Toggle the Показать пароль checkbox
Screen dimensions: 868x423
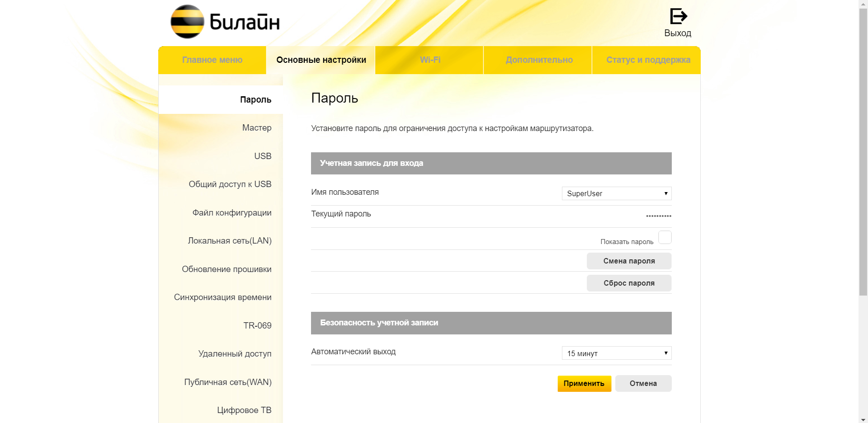tap(665, 237)
